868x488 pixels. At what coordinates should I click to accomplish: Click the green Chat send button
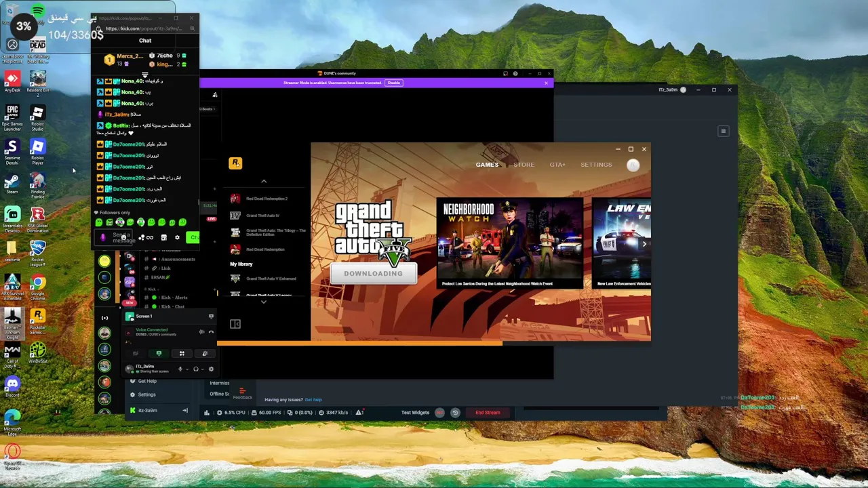point(193,237)
